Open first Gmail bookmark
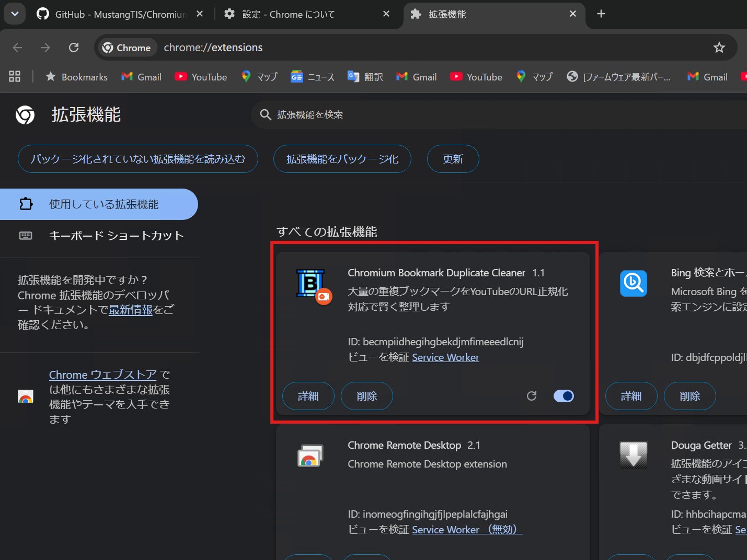 142,77
